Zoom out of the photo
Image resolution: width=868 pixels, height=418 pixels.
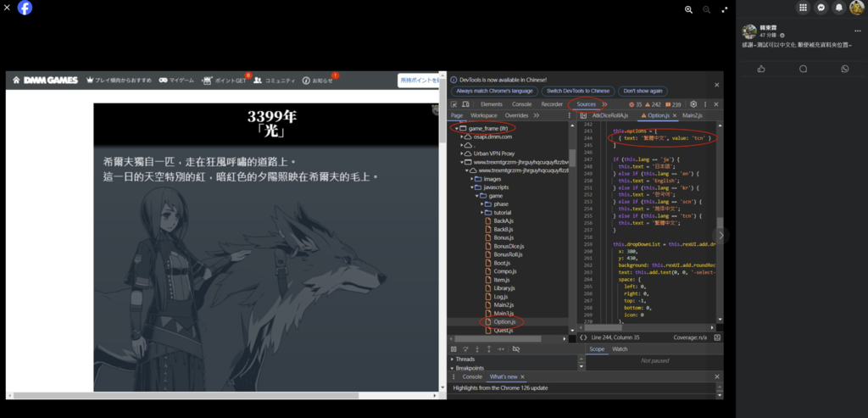pos(707,9)
